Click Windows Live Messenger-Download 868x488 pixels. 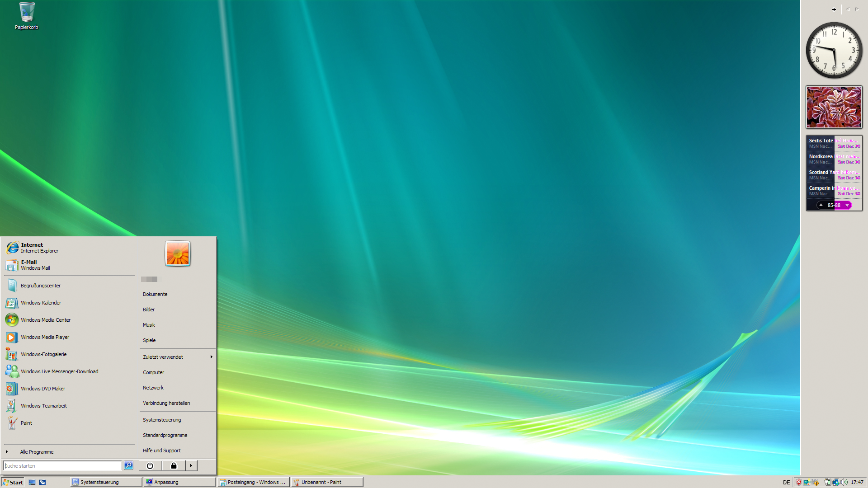pyautogui.click(x=69, y=371)
